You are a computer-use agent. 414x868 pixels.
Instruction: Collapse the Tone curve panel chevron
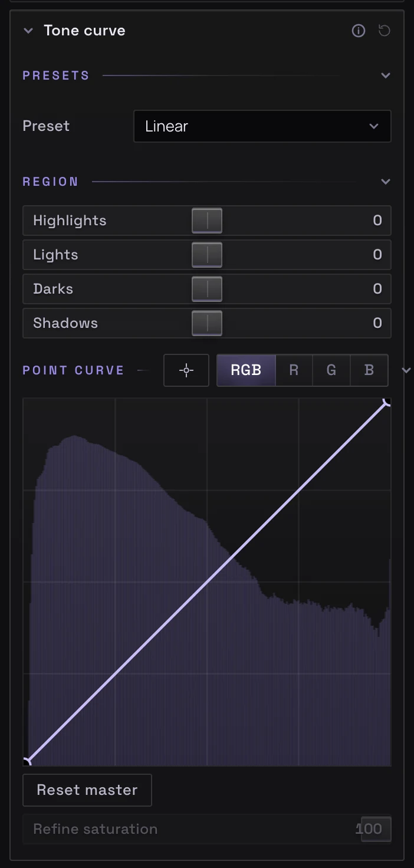[x=28, y=31]
